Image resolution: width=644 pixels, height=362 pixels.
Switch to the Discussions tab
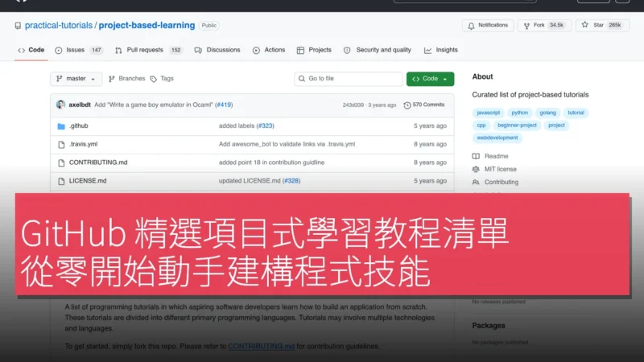[x=217, y=50]
